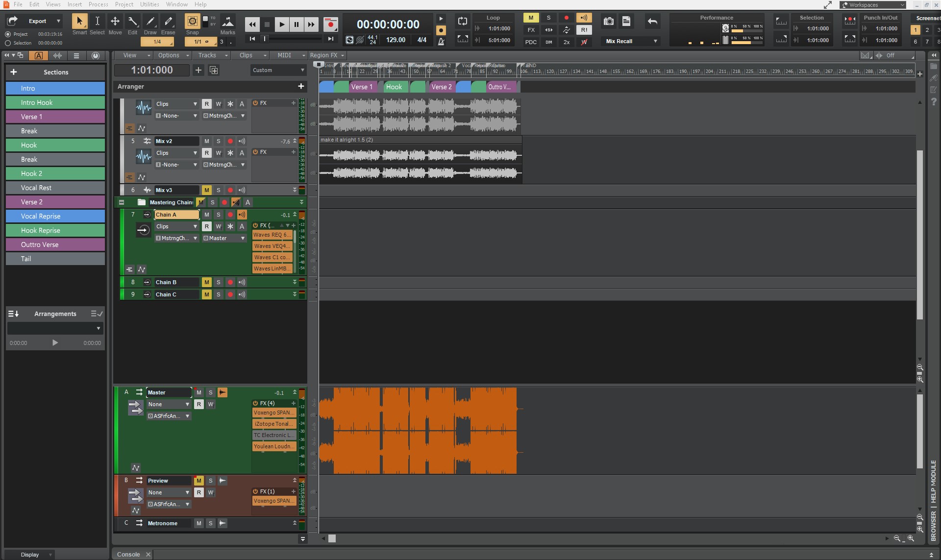Click the timeline horizontal scrollbar thumb

[332, 538]
